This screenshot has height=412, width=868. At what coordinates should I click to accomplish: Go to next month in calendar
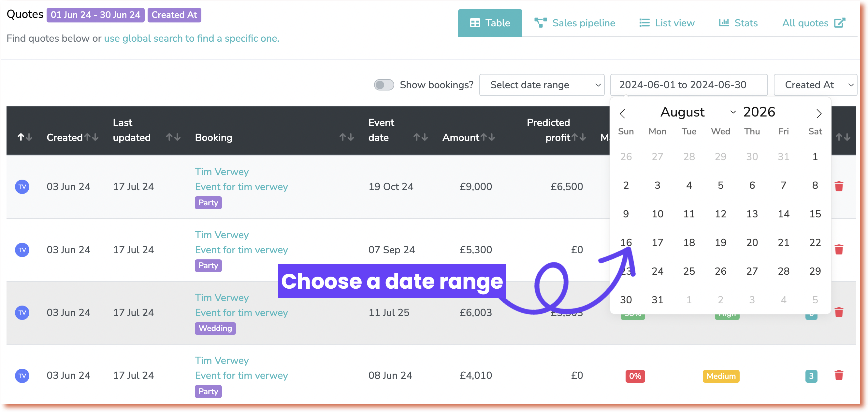click(819, 114)
